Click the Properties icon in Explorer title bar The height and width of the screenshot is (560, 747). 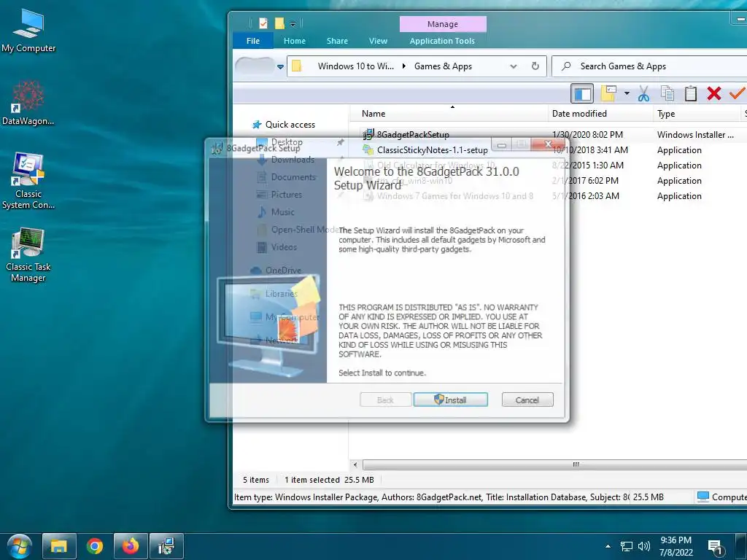click(263, 23)
